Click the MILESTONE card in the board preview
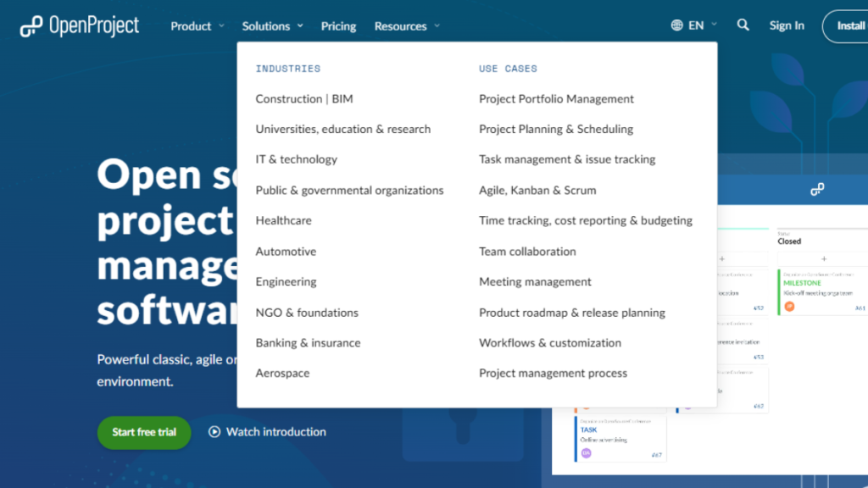Screen dimensions: 868x488 822,292
